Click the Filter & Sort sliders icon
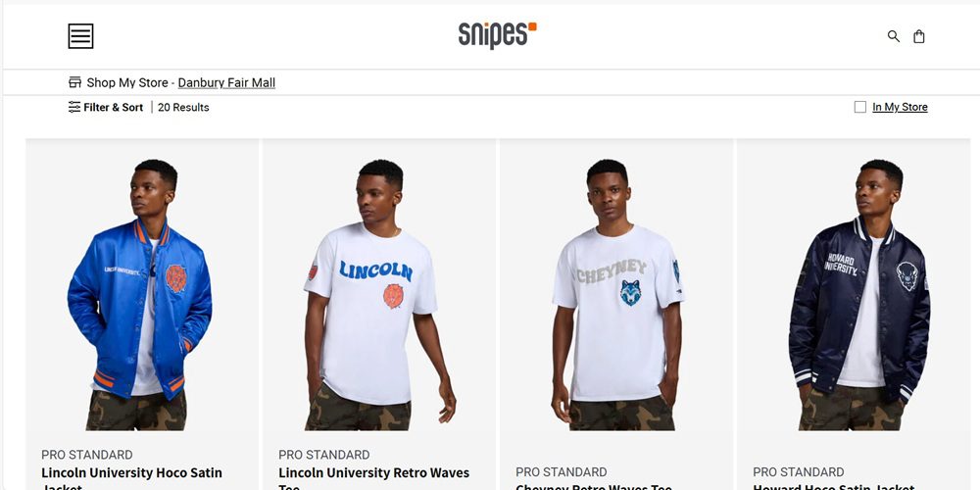This screenshot has height=490, width=980. [x=74, y=107]
